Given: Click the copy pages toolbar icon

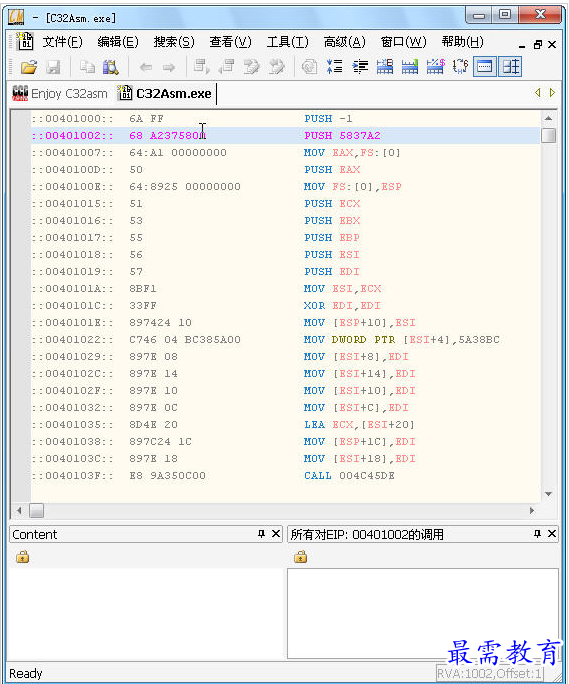Looking at the screenshot, I should coord(87,67).
